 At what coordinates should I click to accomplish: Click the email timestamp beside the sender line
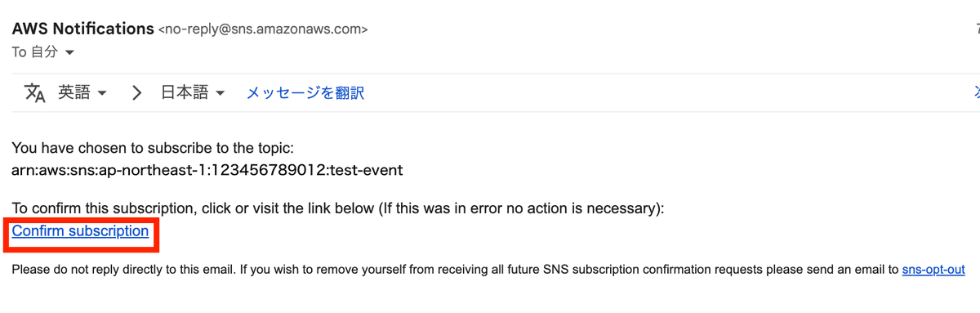pos(977,29)
